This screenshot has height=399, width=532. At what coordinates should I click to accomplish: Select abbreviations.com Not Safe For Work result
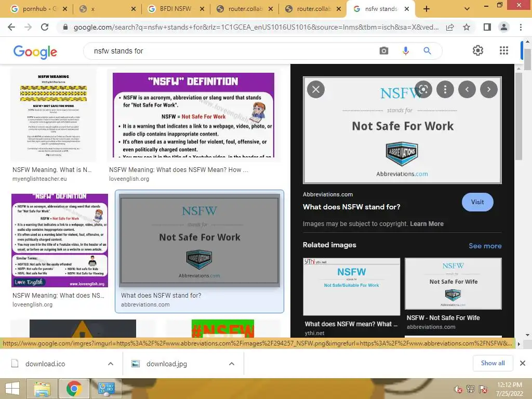[x=199, y=241]
